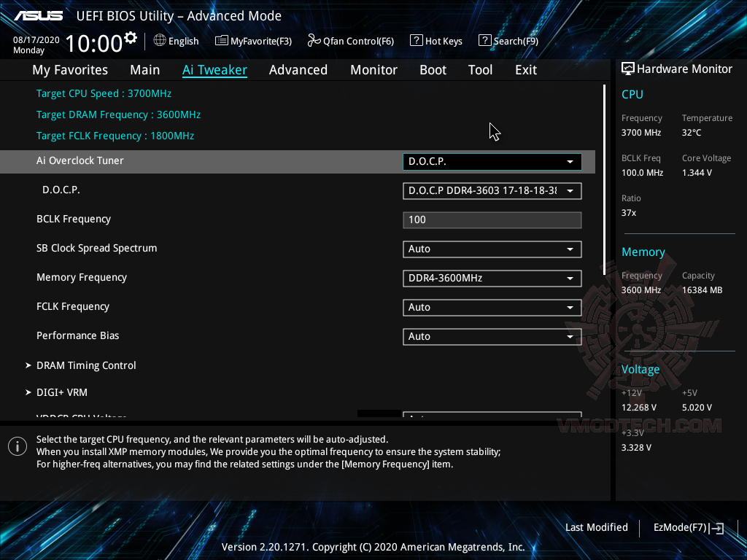This screenshot has width=747, height=560.
Task: Click the Hardware Monitor panel icon
Action: click(629, 69)
